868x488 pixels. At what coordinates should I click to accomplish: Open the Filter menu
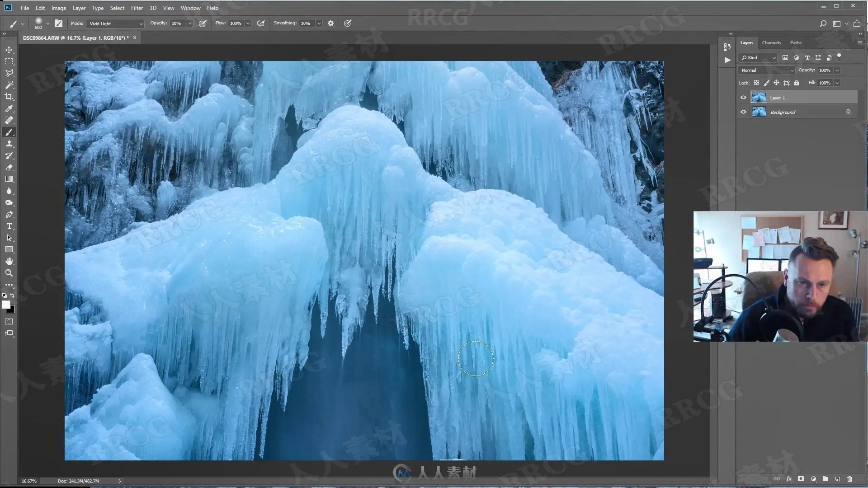[x=137, y=8]
